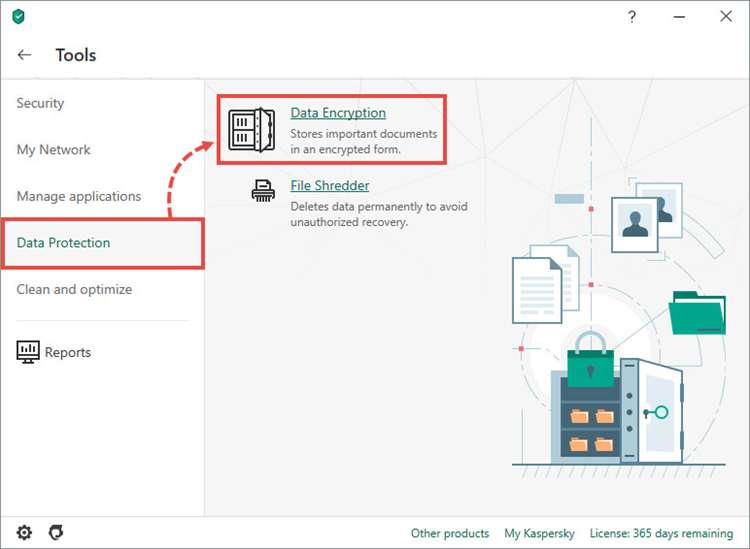Open the File Shredder link
The width and height of the screenshot is (750, 549).
(x=330, y=186)
